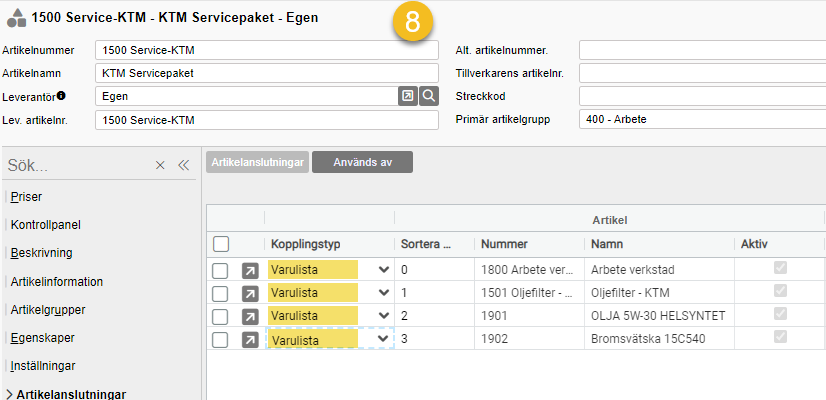Click number cell 1901
This screenshot has height=400, width=826.
[x=529, y=316]
